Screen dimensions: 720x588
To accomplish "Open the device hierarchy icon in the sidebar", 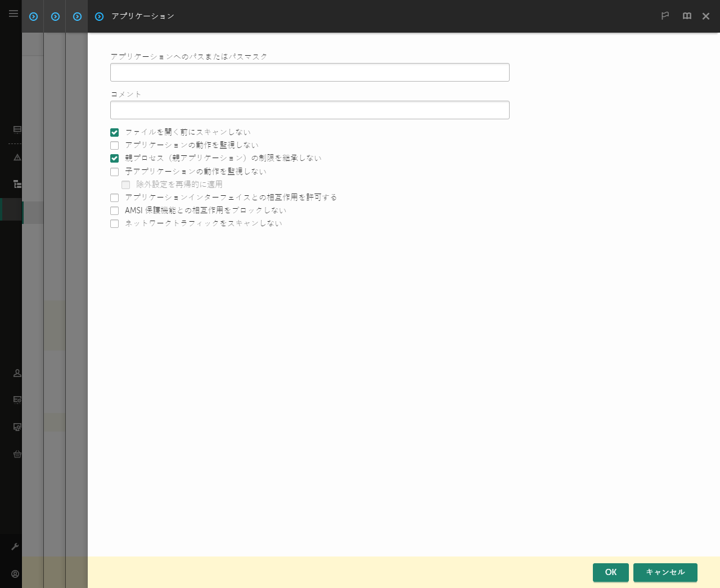I will (17, 185).
